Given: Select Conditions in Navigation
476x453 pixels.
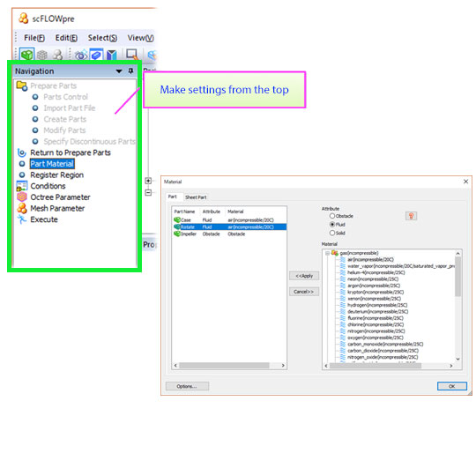Looking at the screenshot, I should click(x=48, y=186).
